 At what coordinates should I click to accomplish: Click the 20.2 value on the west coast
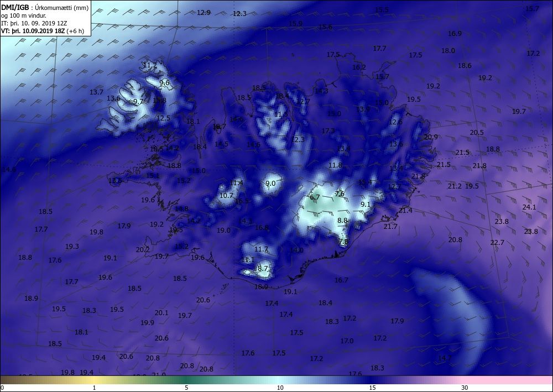point(143,249)
